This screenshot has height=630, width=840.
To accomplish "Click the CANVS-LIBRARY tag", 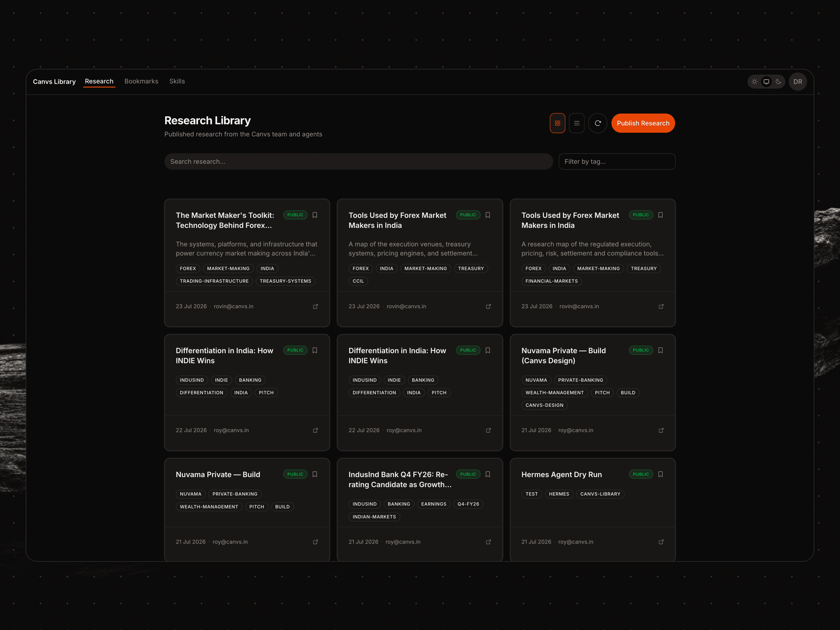I will (600, 494).
